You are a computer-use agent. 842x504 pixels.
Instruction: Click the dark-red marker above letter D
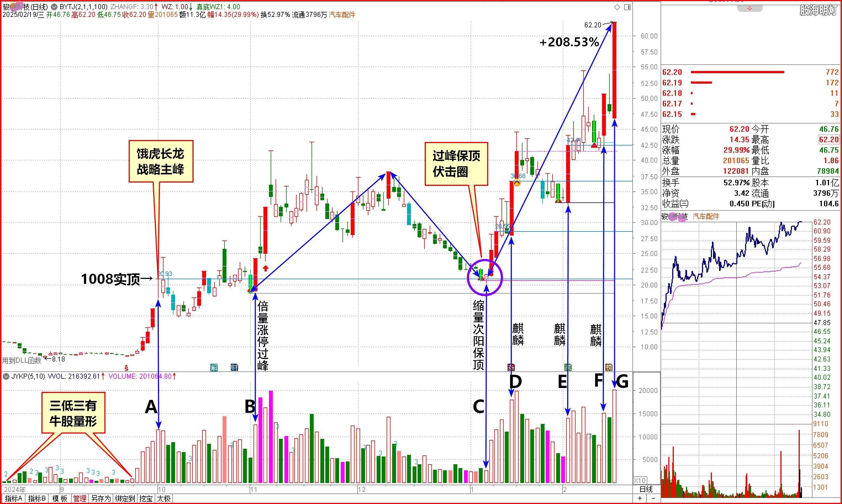click(x=511, y=367)
